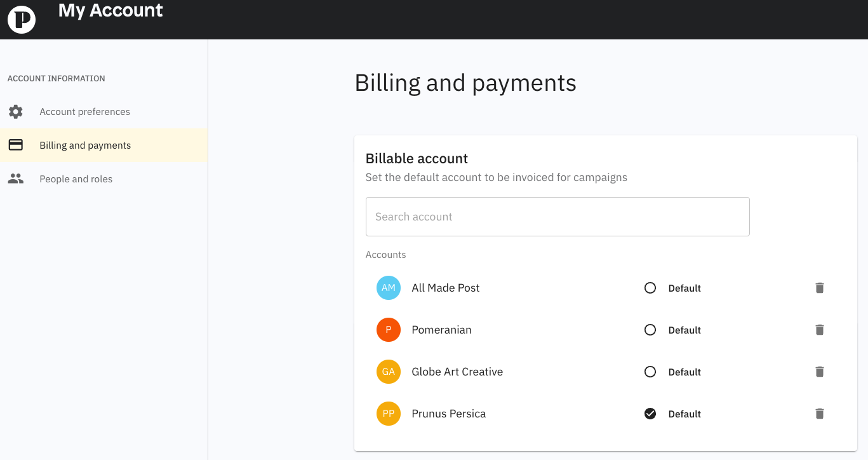Click the Globe Art Creative account name

tap(457, 372)
